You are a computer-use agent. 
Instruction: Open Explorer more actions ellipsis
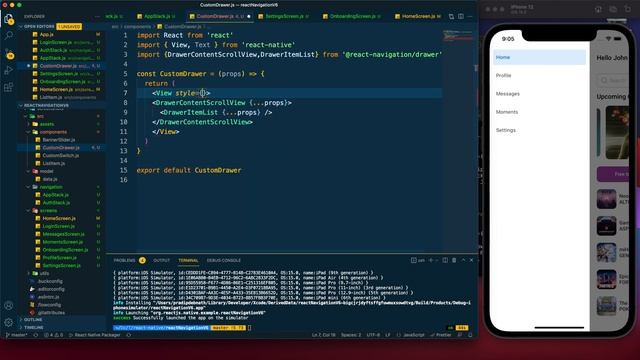click(97, 17)
